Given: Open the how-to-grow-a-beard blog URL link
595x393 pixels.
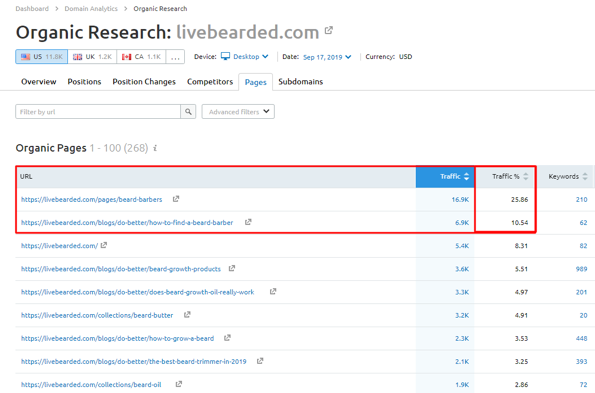Looking at the screenshot, I should (117, 338).
